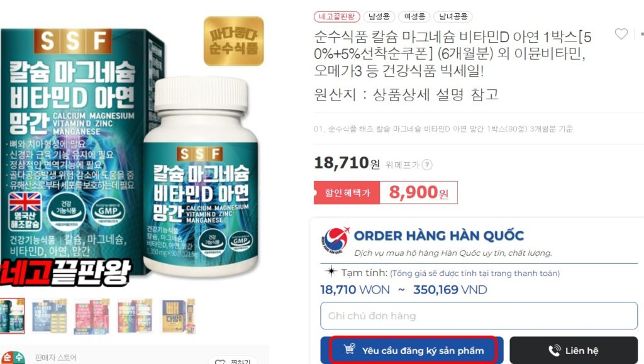The height and width of the screenshot is (364, 644).
Task: Click the green 순수 seller store icon
Action: [13, 358]
